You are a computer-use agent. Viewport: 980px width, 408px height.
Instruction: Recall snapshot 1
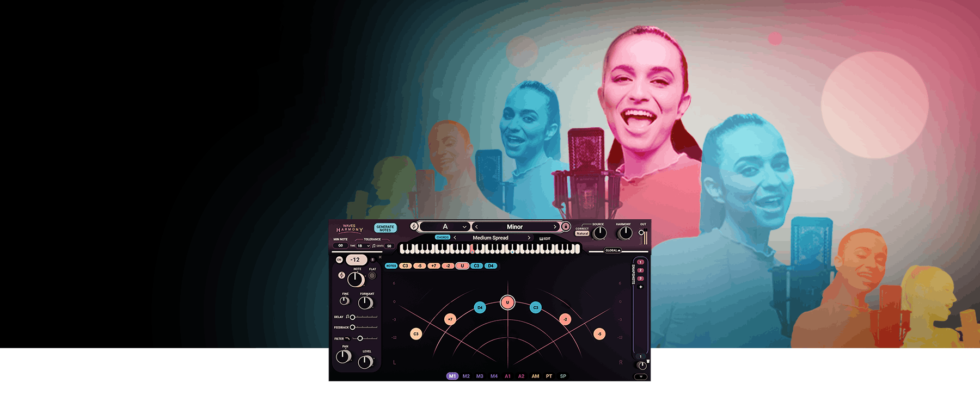coord(640,262)
